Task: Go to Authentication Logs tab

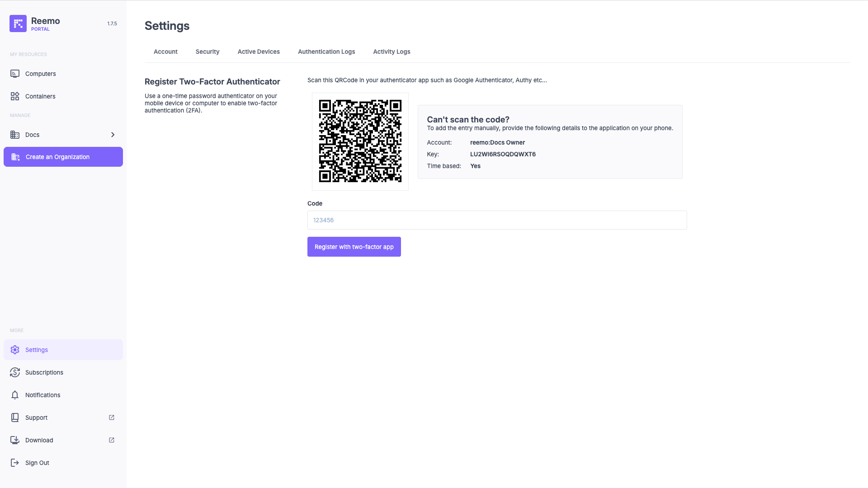Action: point(326,52)
